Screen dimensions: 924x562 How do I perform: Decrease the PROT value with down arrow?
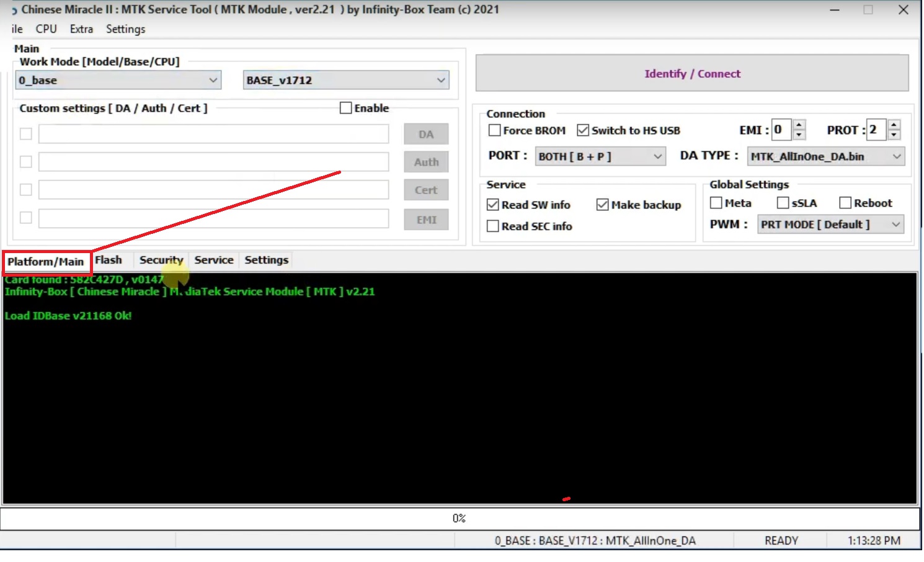894,135
